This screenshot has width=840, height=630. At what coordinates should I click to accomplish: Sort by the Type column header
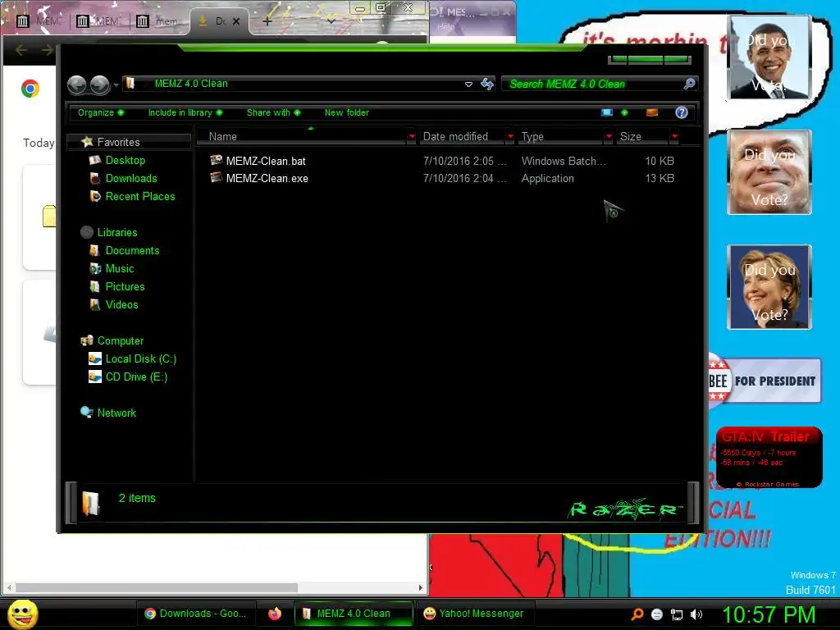561,137
